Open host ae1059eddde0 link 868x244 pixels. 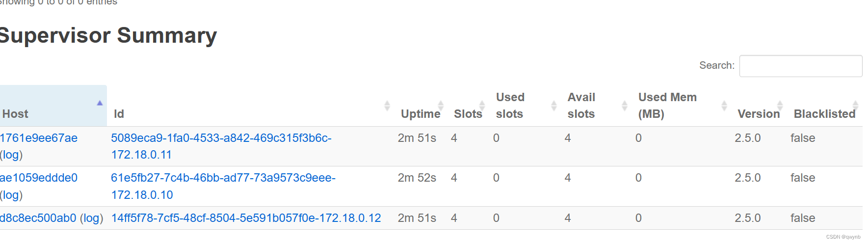(39, 178)
